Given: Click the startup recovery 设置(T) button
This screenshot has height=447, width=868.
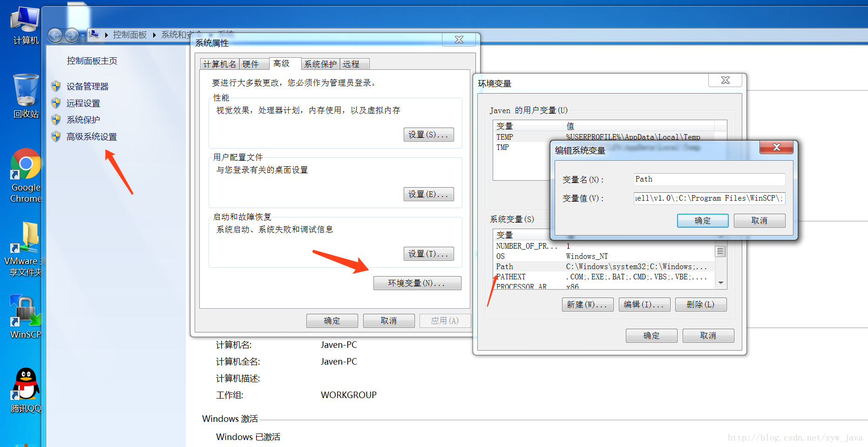Looking at the screenshot, I should 428,254.
